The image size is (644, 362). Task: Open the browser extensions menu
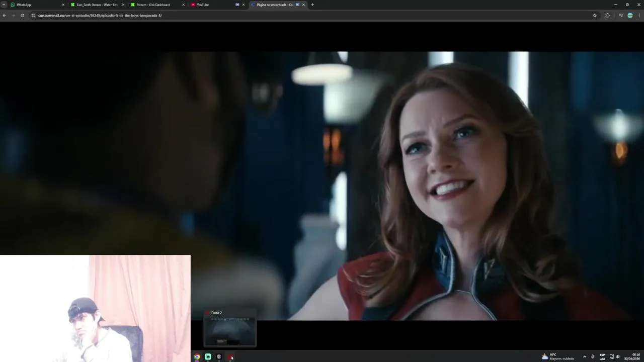click(607, 16)
